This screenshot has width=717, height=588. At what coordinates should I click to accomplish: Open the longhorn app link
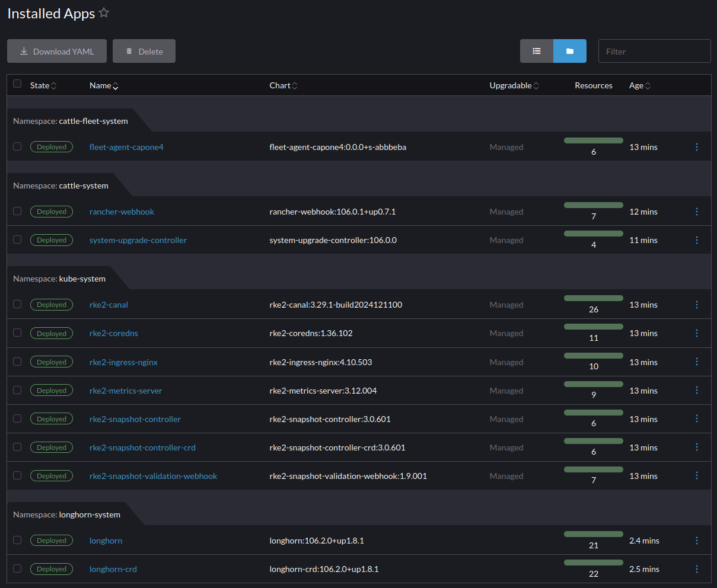pyautogui.click(x=106, y=541)
